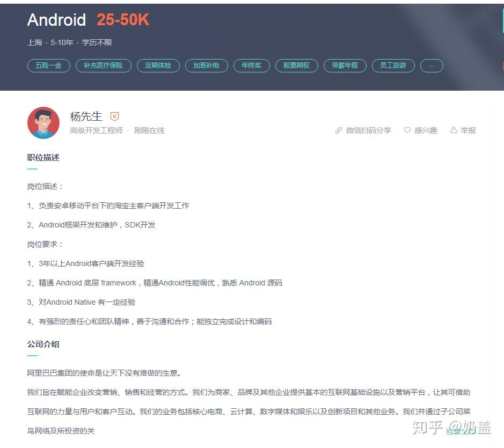
Task: Open the recruiter avatar of 杨先生
Action: (x=43, y=123)
